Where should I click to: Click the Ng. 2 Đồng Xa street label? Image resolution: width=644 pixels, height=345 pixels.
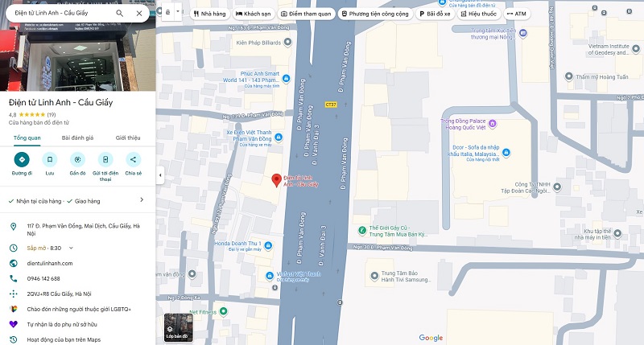tap(184, 298)
